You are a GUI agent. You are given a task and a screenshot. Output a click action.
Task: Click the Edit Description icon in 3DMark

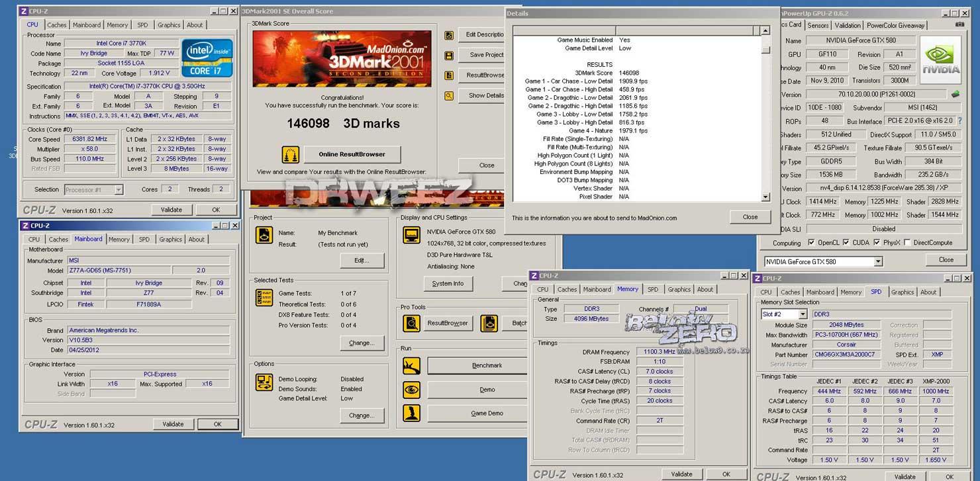pyautogui.click(x=449, y=35)
